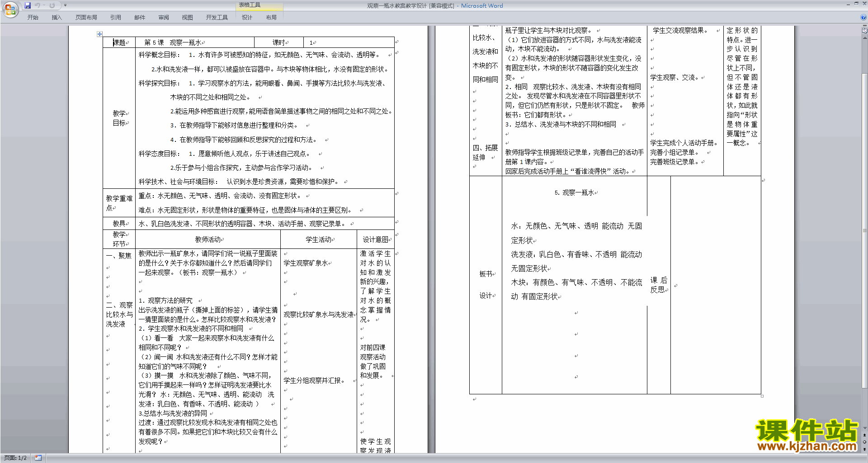868x463 pixels.
Task: Click the 教具 row header cell
Action: [x=119, y=224]
